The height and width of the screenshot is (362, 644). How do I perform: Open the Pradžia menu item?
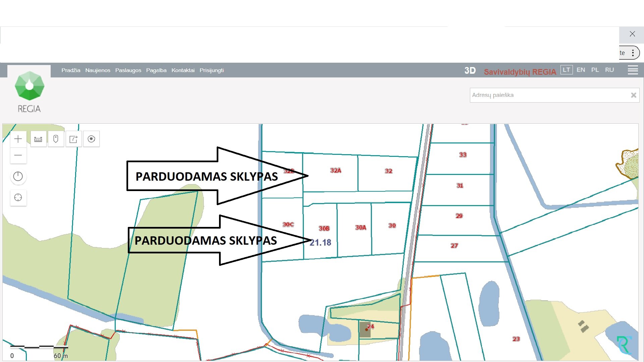click(71, 70)
